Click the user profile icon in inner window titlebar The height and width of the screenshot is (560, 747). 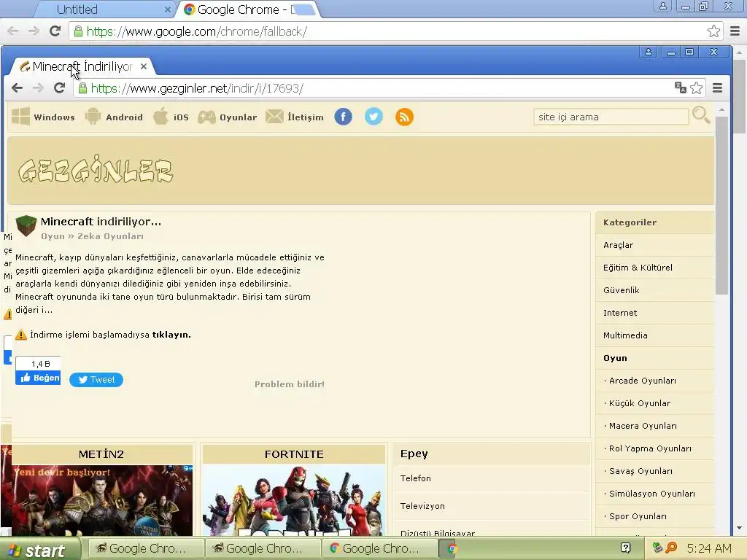649,52
